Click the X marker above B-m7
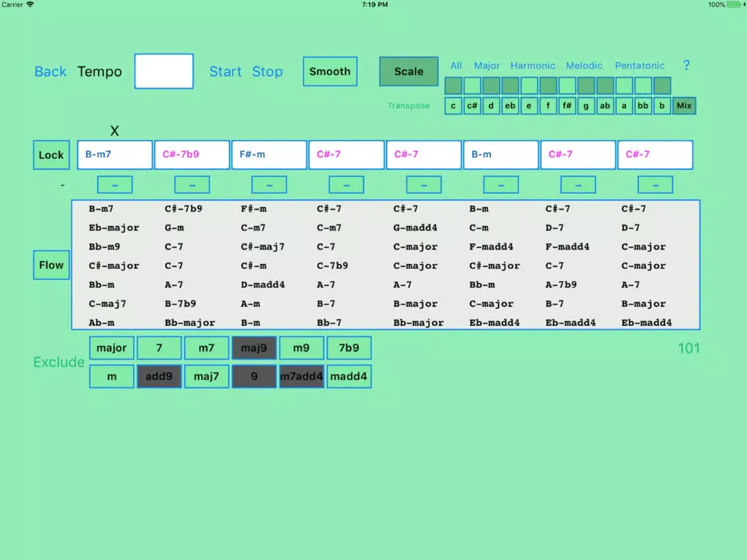747x560 pixels. pyautogui.click(x=114, y=131)
